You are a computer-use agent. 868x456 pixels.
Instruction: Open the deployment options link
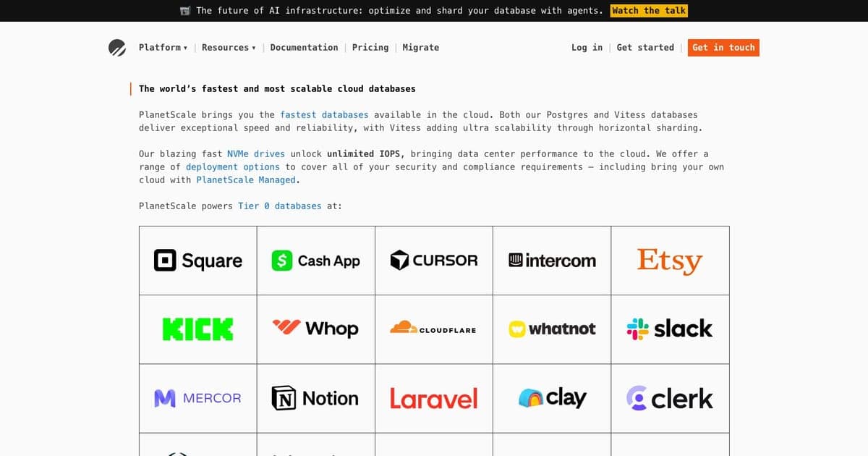coord(233,167)
